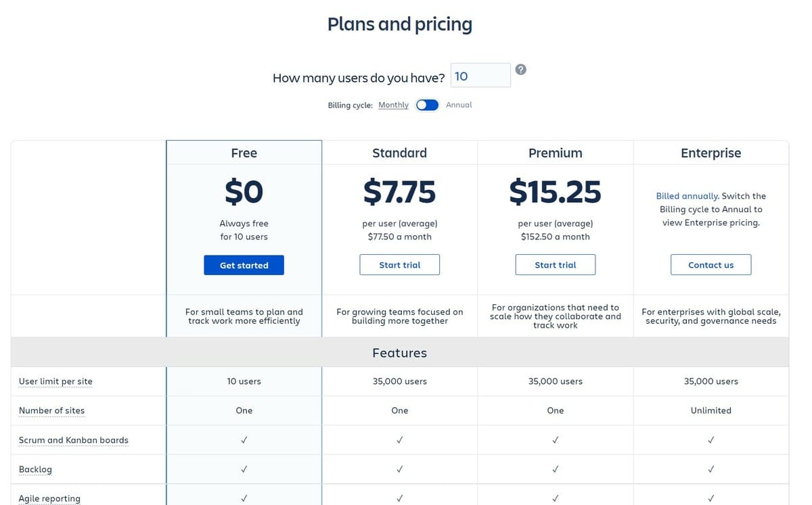Select the Standard plan column header
Viewport: 812px width, 505px height.
pyautogui.click(x=399, y=153)
